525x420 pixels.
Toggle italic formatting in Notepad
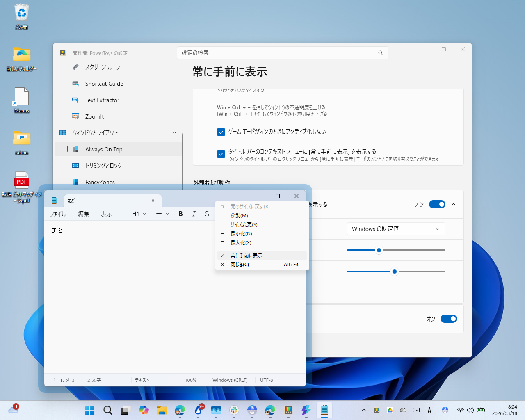[x=194, y=214]
